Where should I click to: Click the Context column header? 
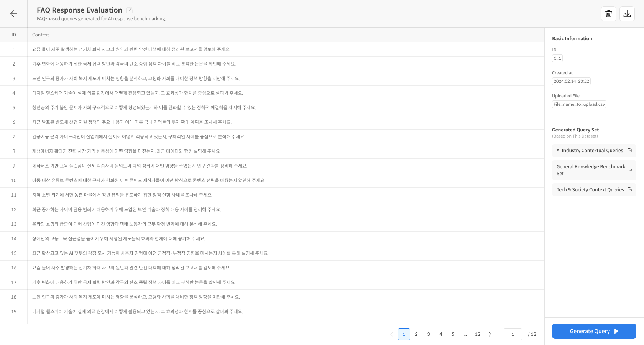point(41,35)
